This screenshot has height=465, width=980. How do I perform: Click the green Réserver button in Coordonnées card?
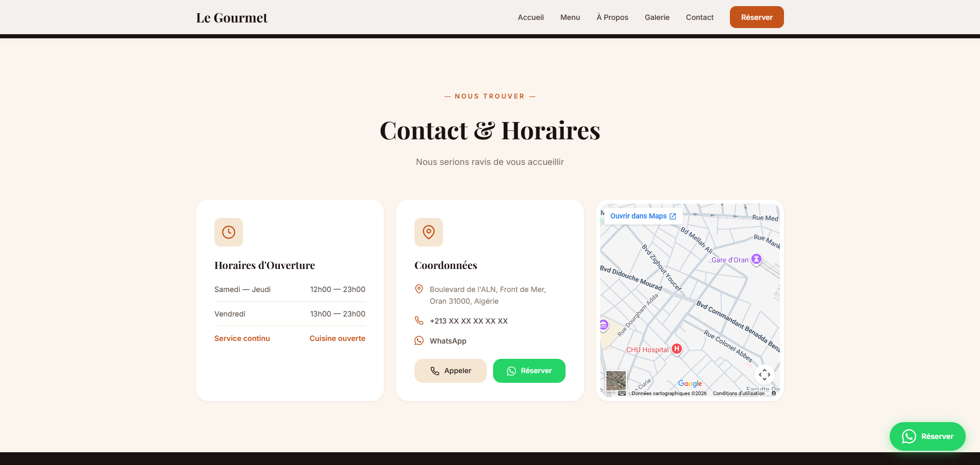point(529,371)
